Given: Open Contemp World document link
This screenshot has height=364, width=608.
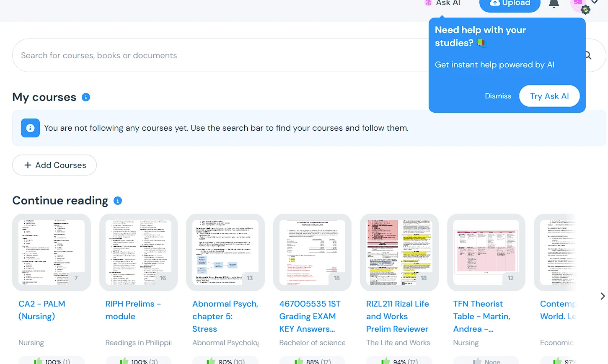Looking at the screenshot, I should pos(558,310).
